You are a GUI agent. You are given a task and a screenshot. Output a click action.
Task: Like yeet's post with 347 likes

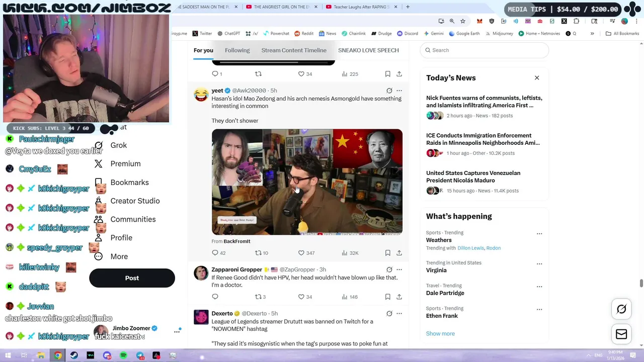306,253
